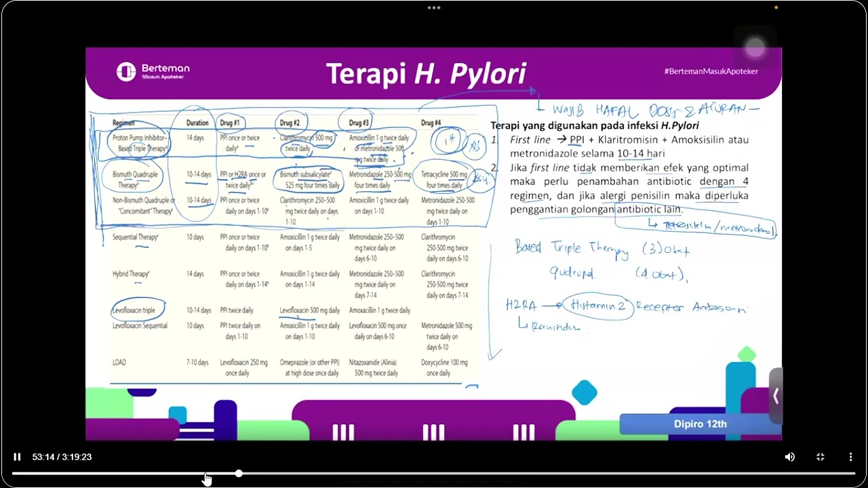This screenshot has height=488, width=868.
Task: Click 'Omeprazole (or other PPI)' cell
Action: click(x=309, y=368)
